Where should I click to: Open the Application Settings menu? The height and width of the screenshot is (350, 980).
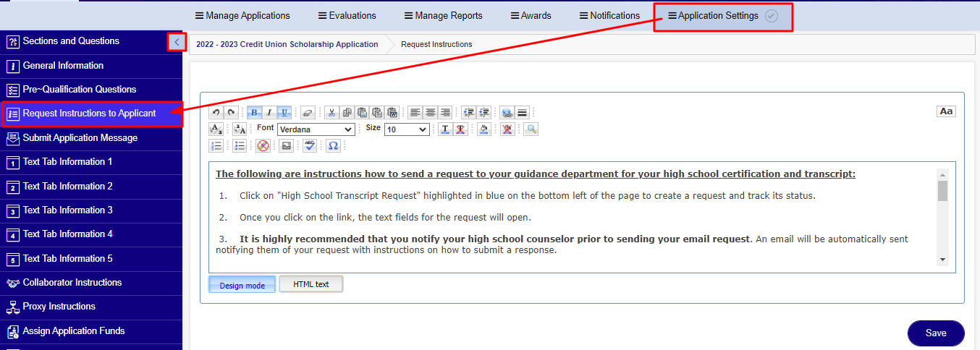[x=714, y=15]
